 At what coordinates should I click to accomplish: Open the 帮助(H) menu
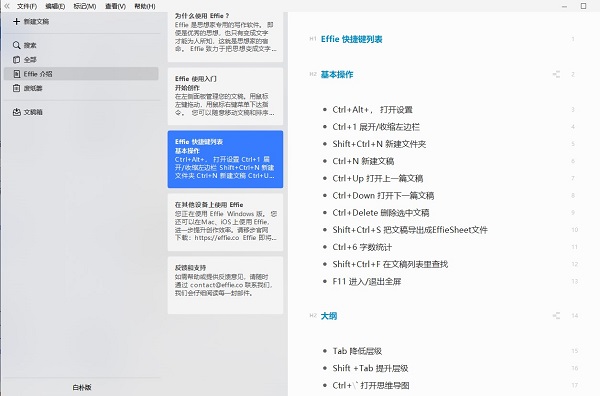145,6
